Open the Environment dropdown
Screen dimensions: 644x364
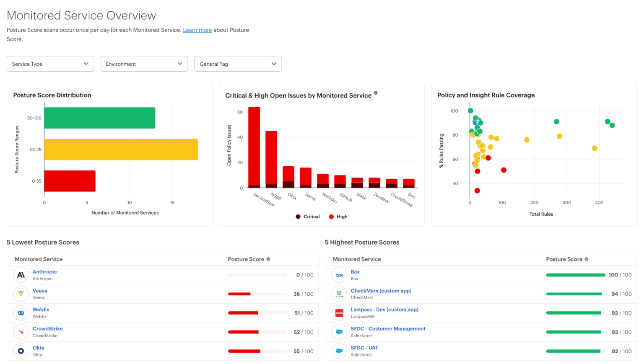[144, 64]
